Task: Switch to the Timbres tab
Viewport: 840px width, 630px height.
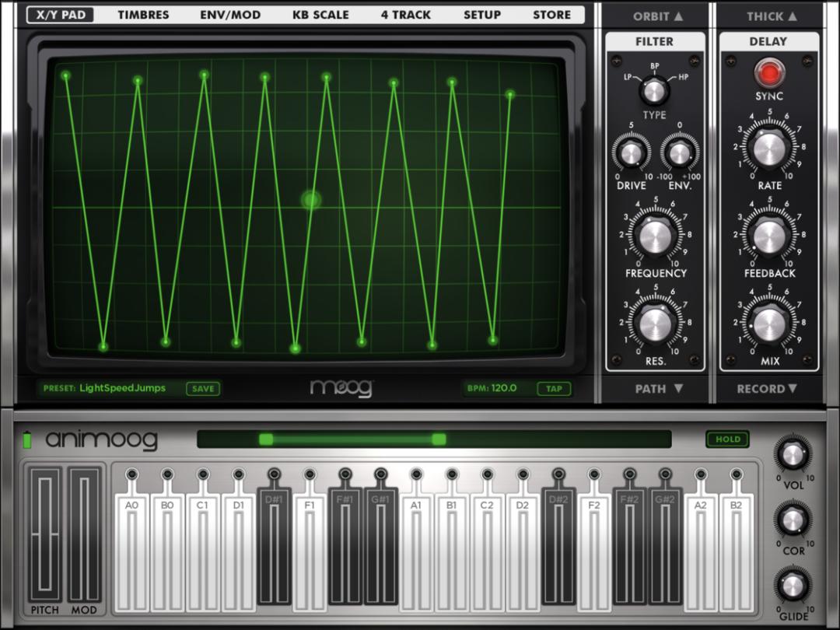Action: [143, 15]
